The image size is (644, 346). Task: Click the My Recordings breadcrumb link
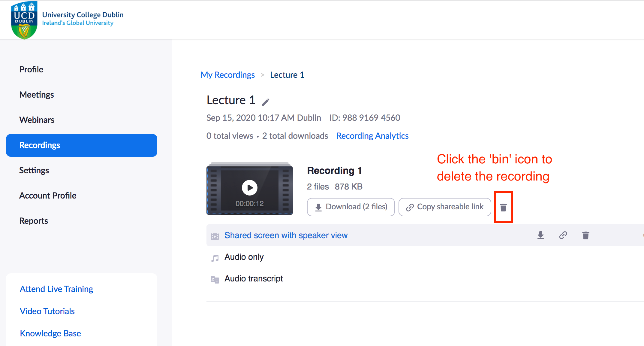coord(228,75)
